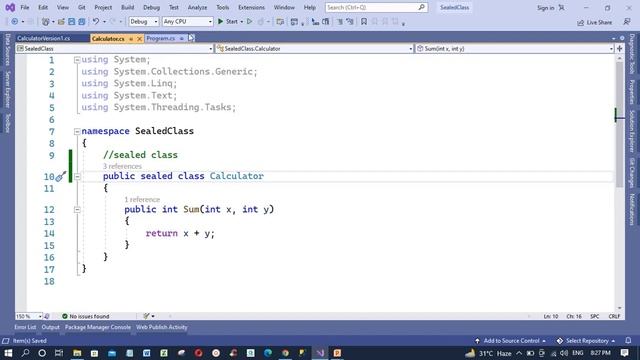
Task: Open the Tools menu
Action: click(x=222, y=7)
